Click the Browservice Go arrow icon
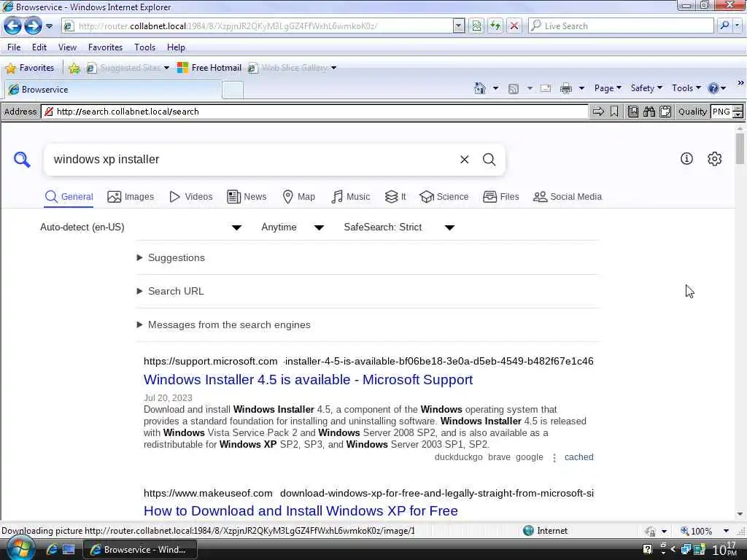Screen dimensions: 747x560 (598, 112)
